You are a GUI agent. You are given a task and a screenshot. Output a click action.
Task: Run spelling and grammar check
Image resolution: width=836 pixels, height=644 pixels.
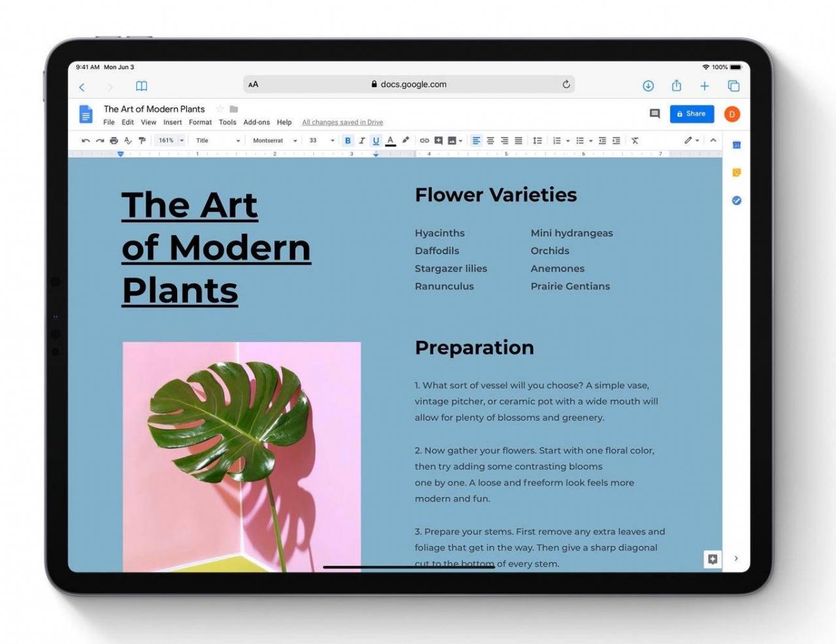pos(128,140)
